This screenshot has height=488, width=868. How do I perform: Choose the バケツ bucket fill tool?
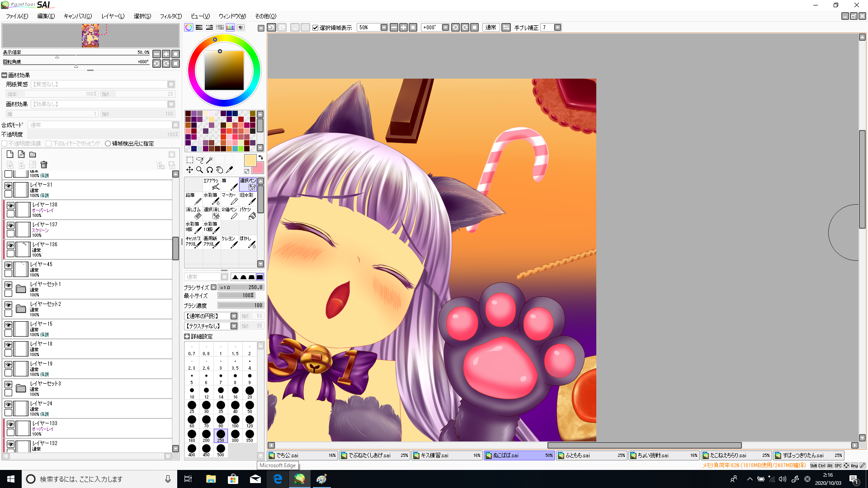[x=248, y=213]
